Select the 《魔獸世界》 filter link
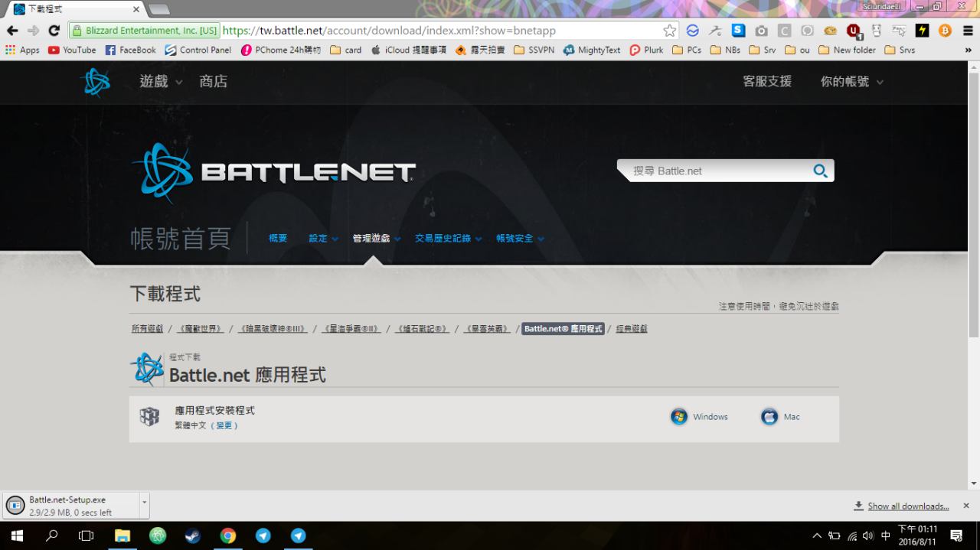The image size is (980, 550). tap(200, 328)
